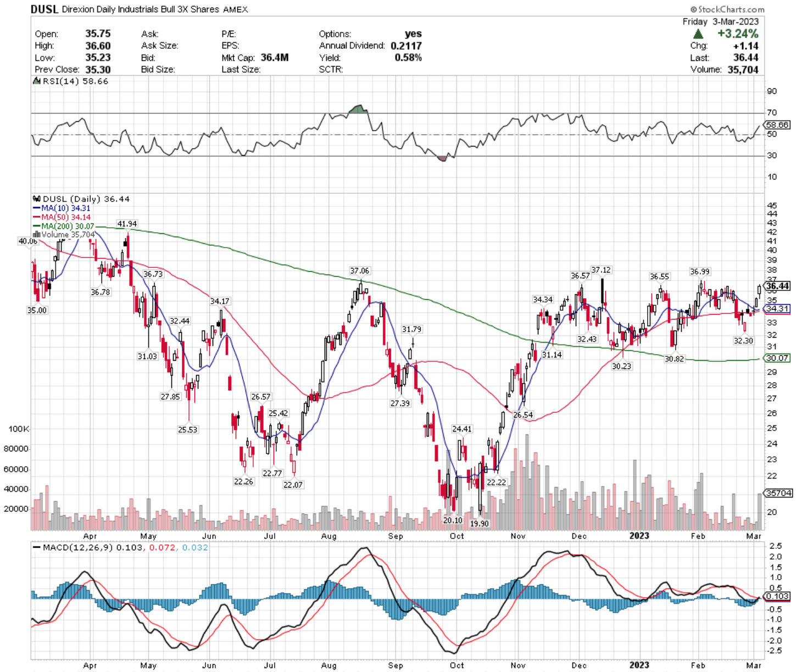Click the 31.79 September price label
802x672 pixels.
pos(411,329)
